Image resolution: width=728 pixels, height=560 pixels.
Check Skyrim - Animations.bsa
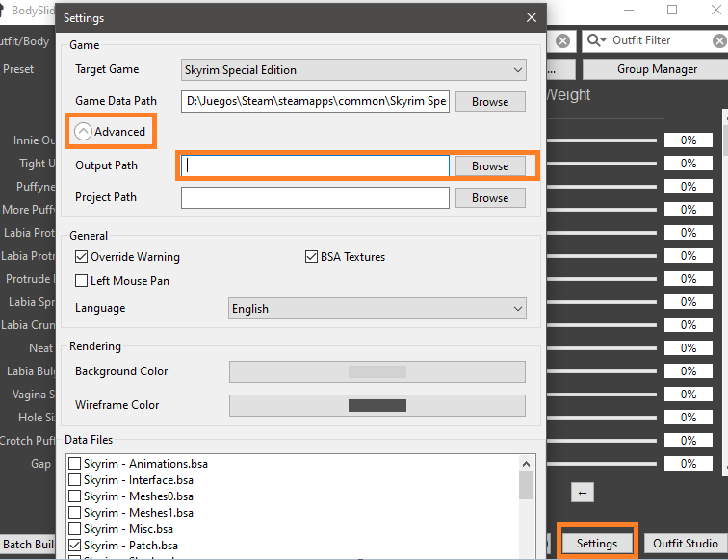(x=75, y=464)
